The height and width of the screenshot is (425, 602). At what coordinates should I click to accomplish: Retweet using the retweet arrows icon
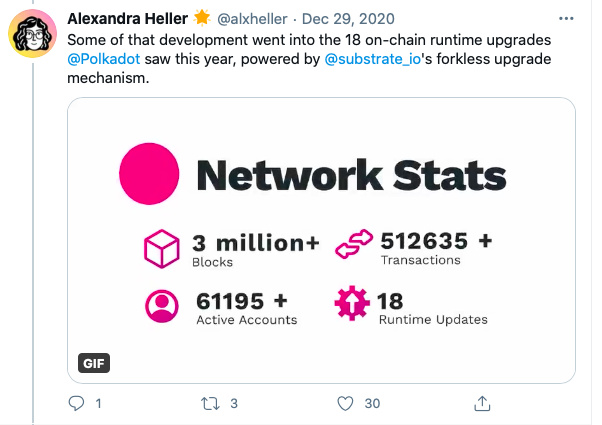click(210, 404)
